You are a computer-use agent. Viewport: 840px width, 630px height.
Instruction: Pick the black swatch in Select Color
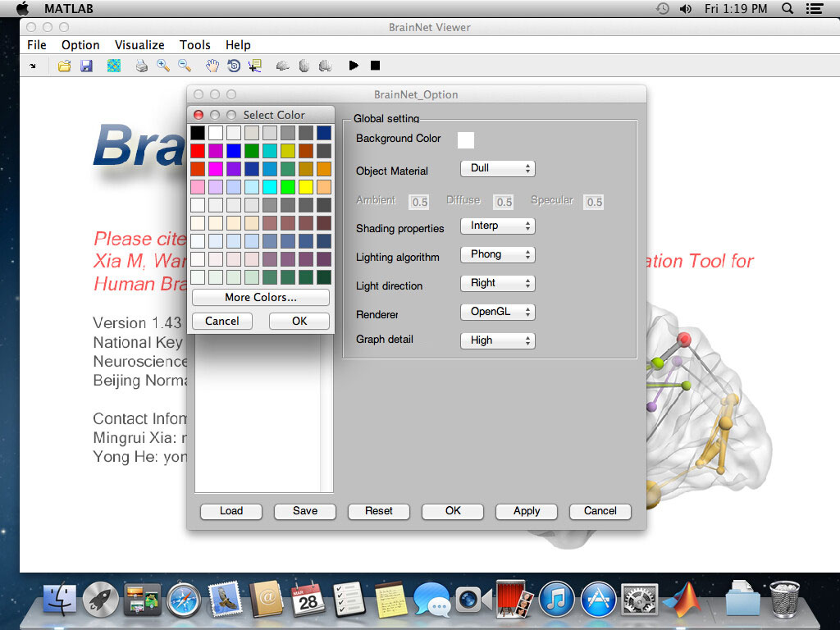(x=198, y=132)
